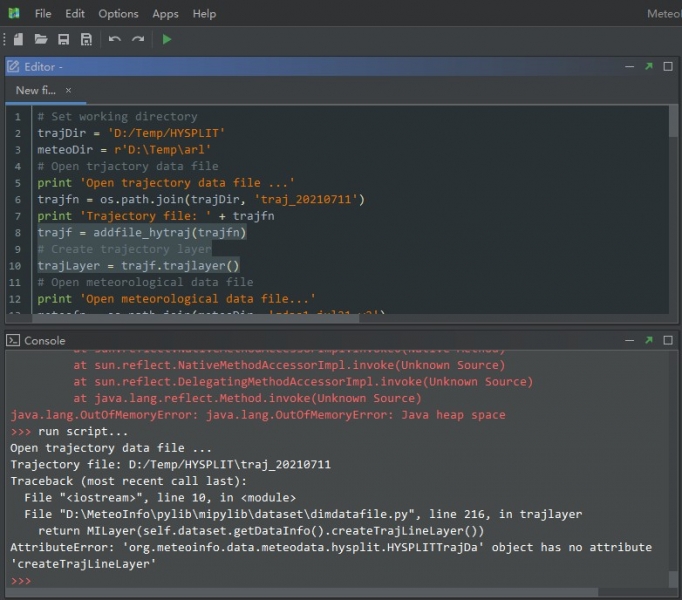The height and width of the screenshot is (600, 682).
Task: Open the File menu
Action: 43,14
